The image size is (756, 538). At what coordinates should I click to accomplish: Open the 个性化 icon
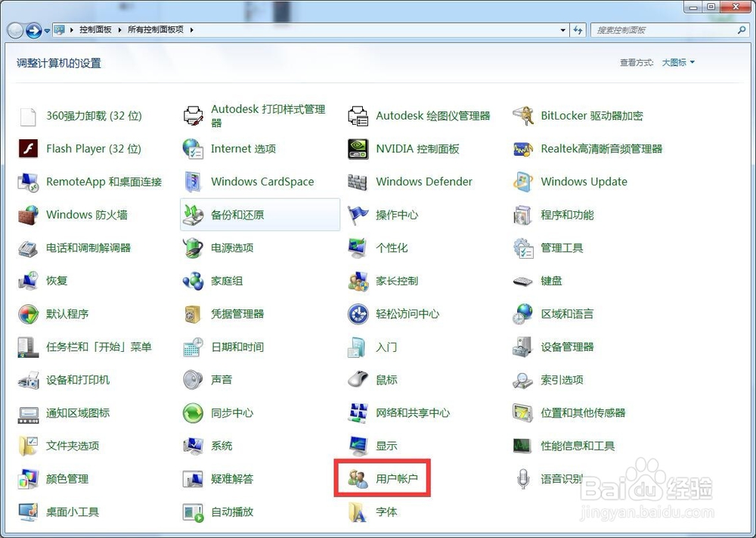358,248
